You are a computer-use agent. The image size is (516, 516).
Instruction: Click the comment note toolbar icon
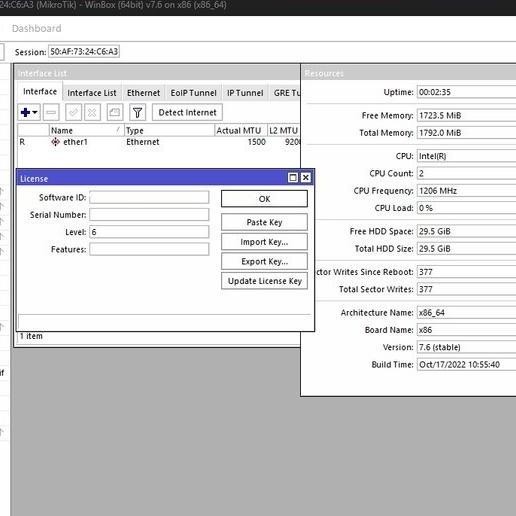click(x=115, y=112)
